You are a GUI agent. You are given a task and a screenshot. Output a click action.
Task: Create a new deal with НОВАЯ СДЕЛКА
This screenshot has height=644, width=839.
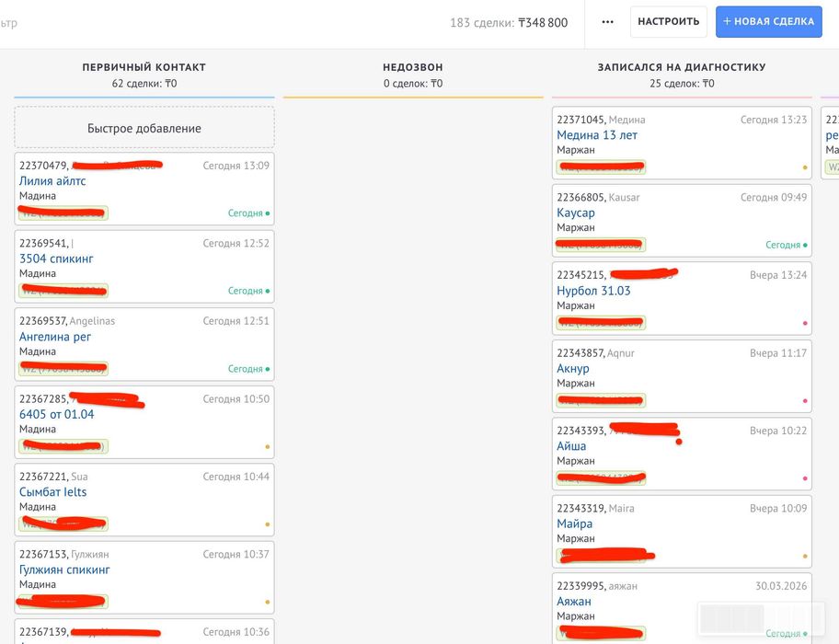[x=769, y=22]
